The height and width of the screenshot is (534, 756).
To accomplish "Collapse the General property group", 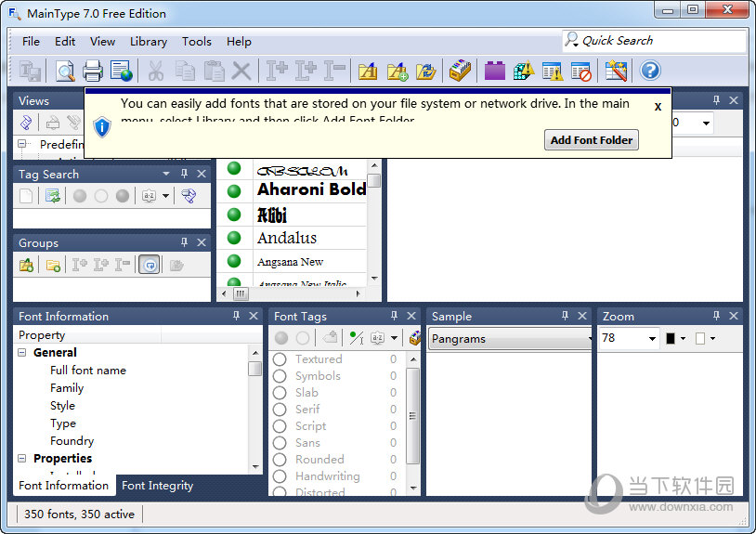I will click(x=22, y=352).
